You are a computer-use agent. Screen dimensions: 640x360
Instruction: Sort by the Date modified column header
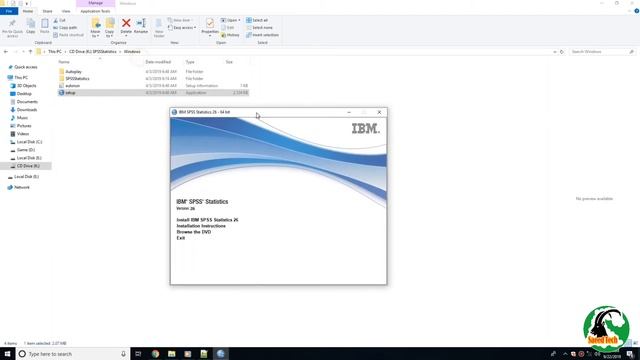point(158,62)
